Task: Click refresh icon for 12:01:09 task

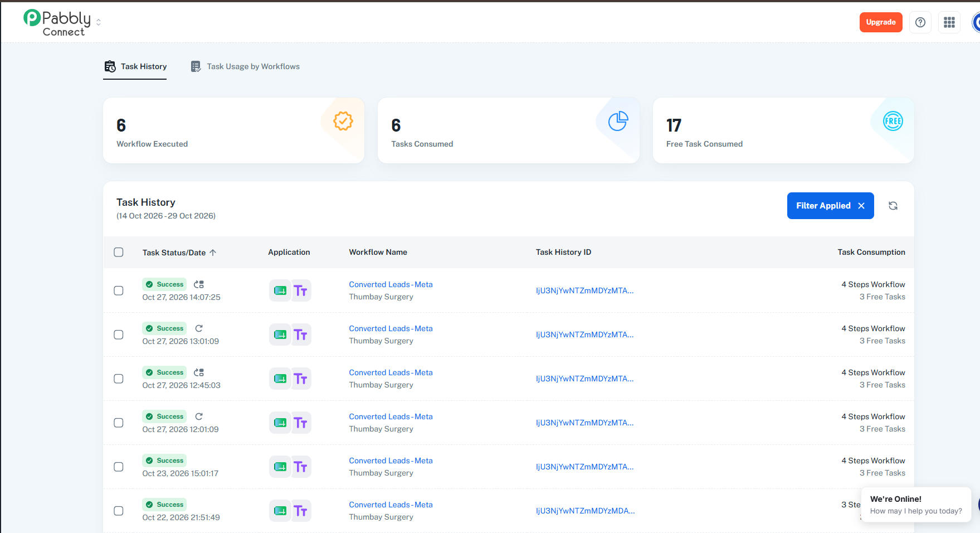Action: click(x=199, y=416)
